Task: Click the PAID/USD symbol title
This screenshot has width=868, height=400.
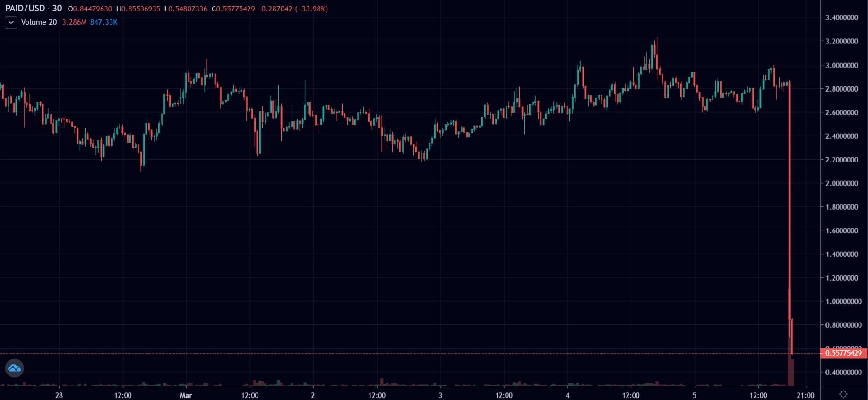Action: click(25, 9)
